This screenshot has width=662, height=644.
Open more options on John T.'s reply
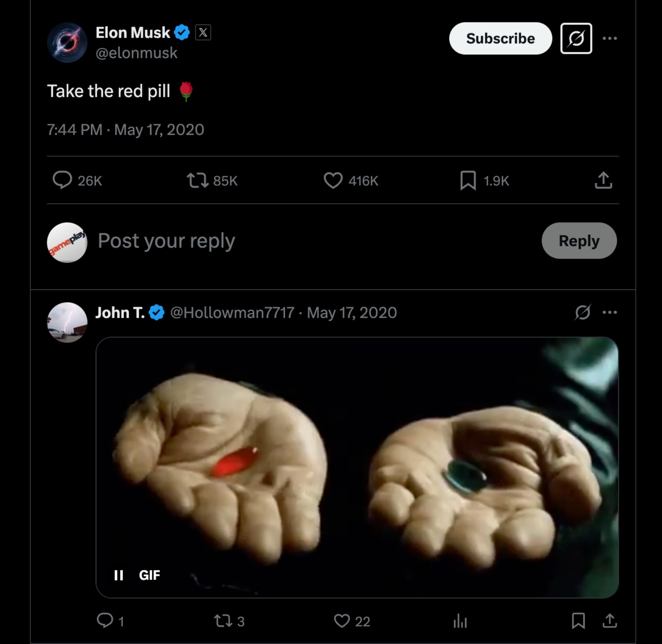609,312
